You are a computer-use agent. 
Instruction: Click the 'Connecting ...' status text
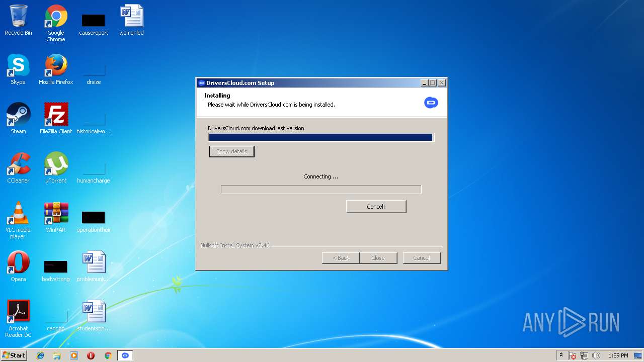point(320,176)
